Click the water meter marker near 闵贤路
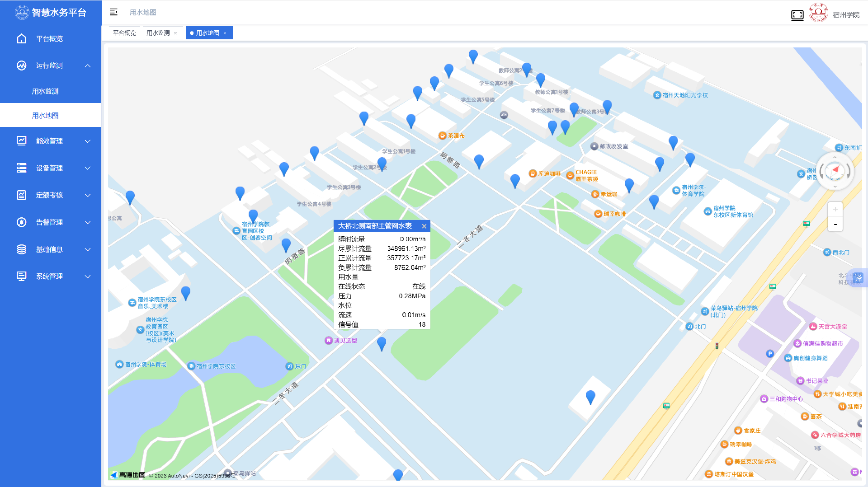The width and height of the screenshot is (868, 487). click(286, 245)
